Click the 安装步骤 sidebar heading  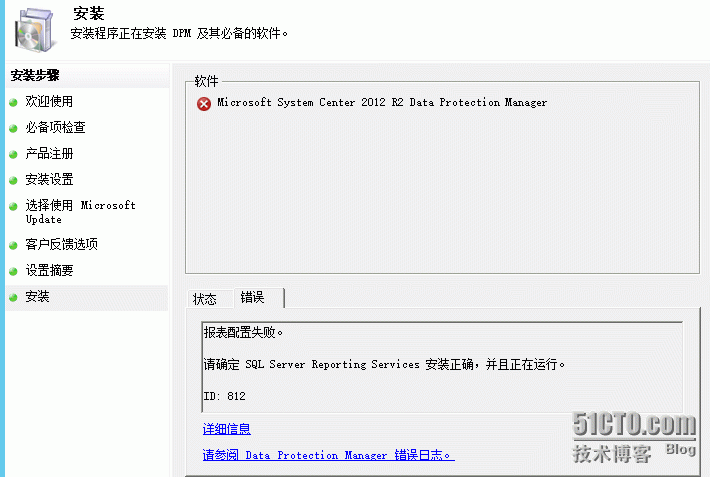tap(35, 75)
